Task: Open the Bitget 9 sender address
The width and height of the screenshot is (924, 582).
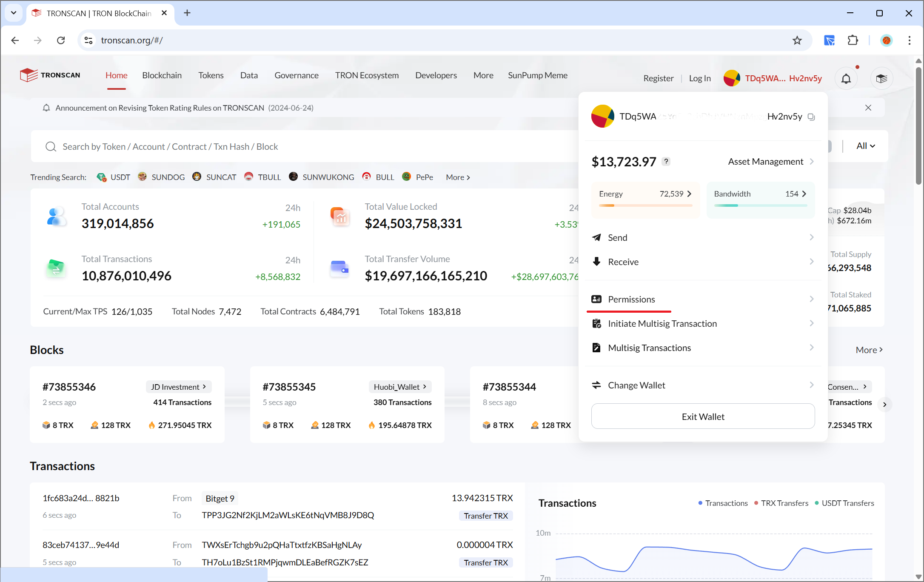Action: tap(220, 499)
